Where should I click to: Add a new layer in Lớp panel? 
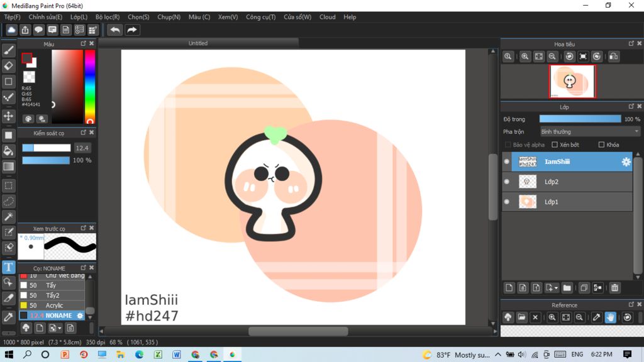click(509, 288)
